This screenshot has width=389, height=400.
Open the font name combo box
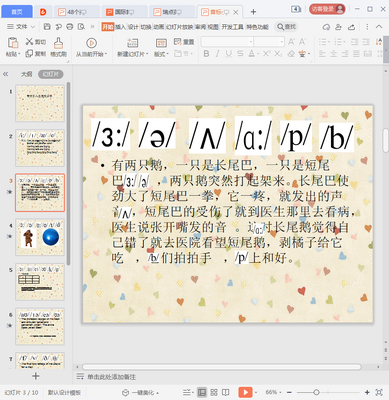click(x=227, y=42)
